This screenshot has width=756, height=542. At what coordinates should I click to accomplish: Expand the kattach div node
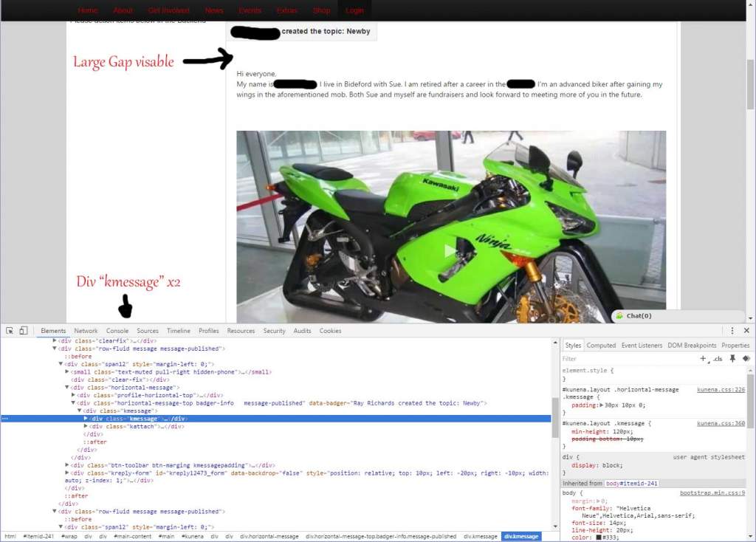point(86,426)
